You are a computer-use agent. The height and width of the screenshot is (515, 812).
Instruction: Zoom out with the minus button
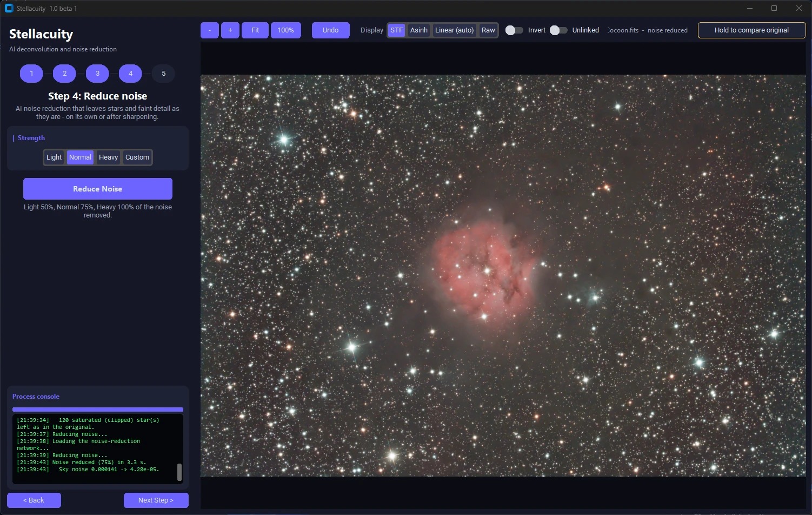pos(210,30)
